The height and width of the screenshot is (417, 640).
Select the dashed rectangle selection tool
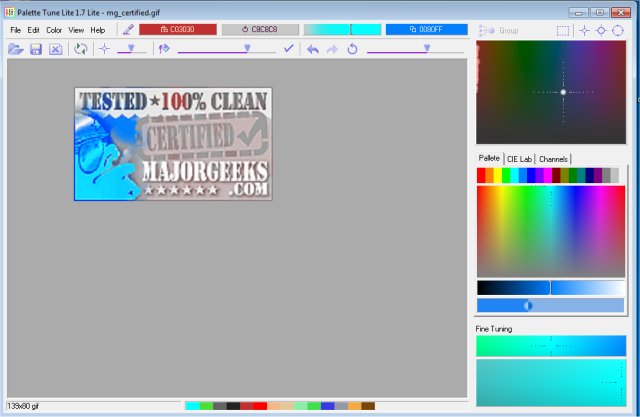[x=563, y=31]
